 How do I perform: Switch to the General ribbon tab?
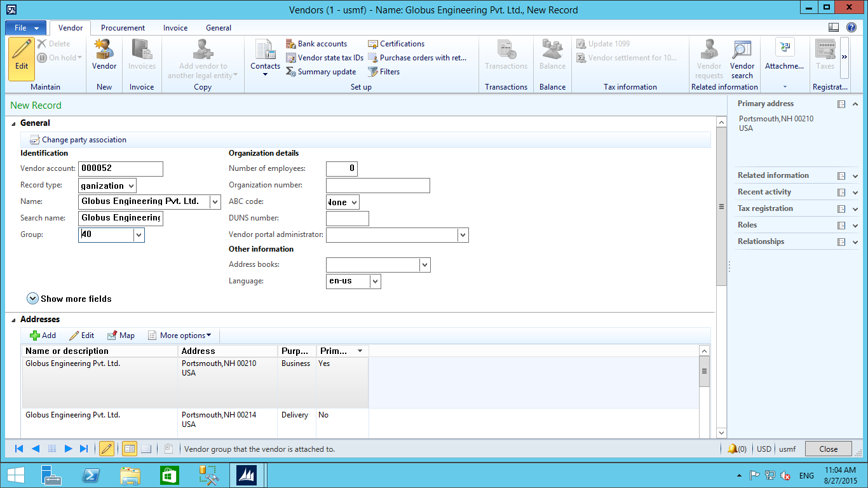(219, 28)
